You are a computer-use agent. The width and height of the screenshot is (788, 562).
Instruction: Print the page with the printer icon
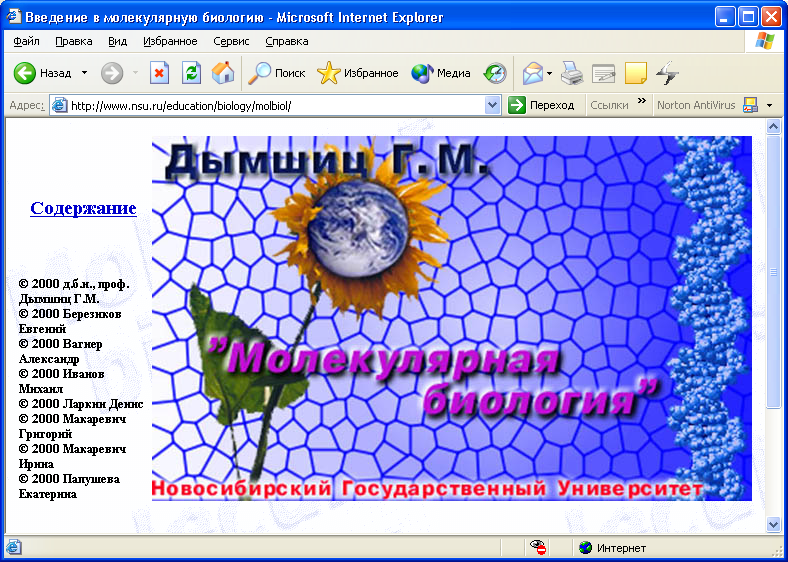point(572,73)
